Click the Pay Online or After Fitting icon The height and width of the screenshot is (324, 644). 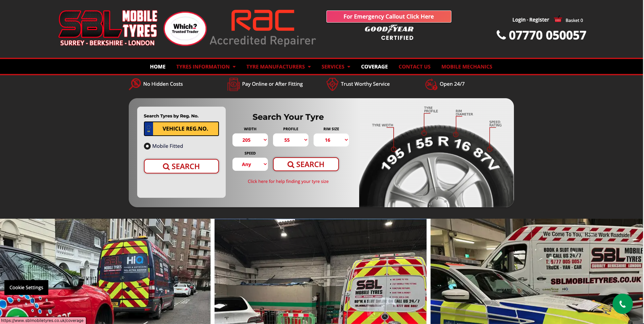(233, 84)
